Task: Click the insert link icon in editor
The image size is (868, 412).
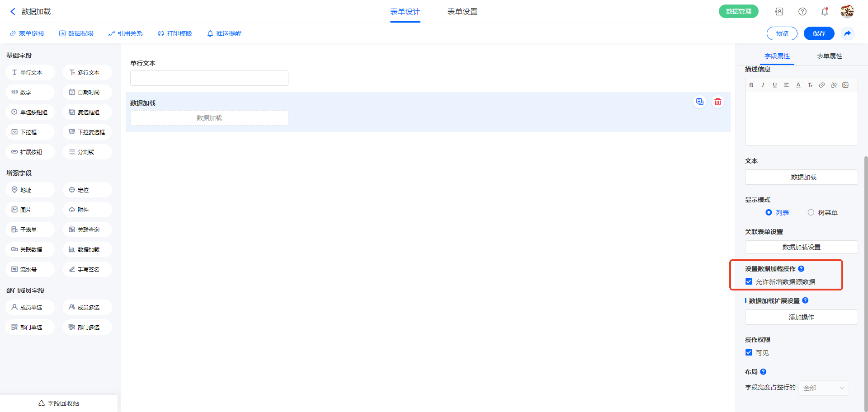Action: pyautogui.click(x=822, y=85)
